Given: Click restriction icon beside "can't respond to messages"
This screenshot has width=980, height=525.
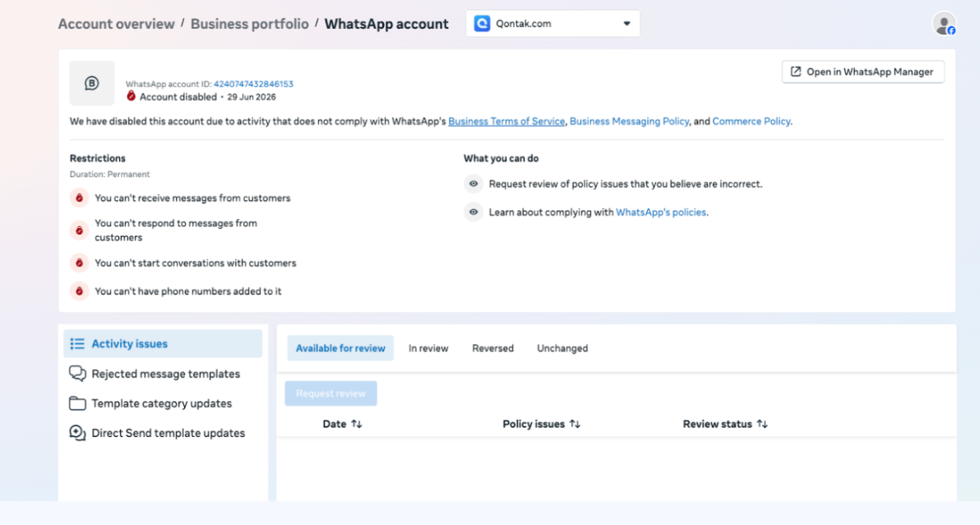Looking at the screenshot, I should tap(80, 230).
